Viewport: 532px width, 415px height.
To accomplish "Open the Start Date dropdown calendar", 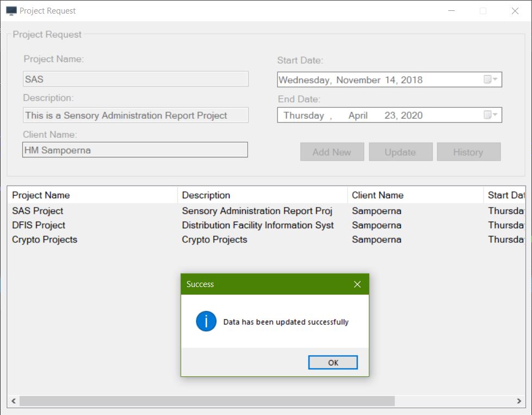I will tap(494, 80).
